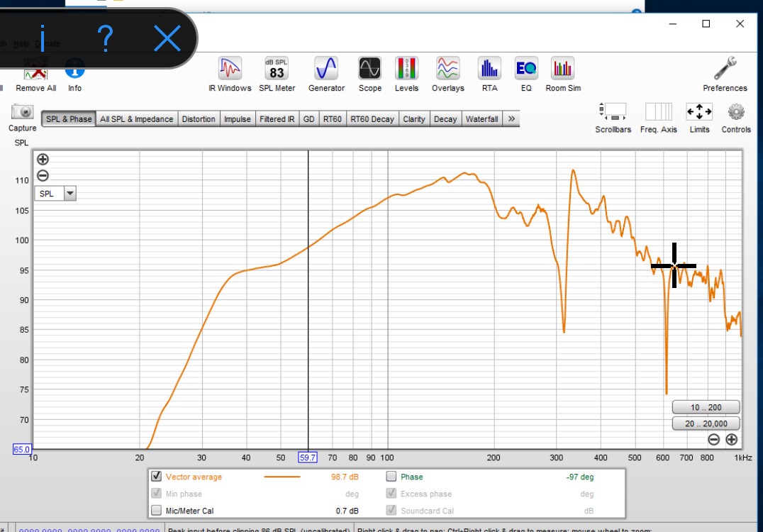The width and height of the screenshot is (763, 532).
Task: Open the SPL axis type dropdown
Action: tap(70, 193)
